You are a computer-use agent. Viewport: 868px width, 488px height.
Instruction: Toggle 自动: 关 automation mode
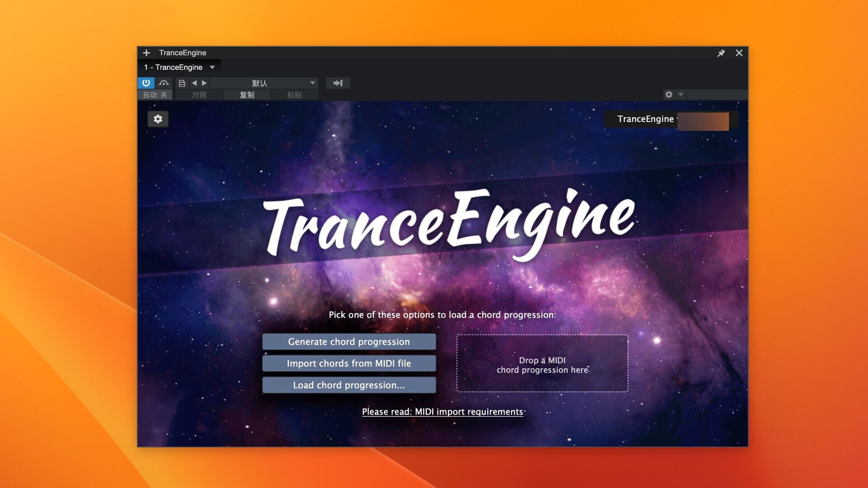pyautogui.click(x=155, y=95)
